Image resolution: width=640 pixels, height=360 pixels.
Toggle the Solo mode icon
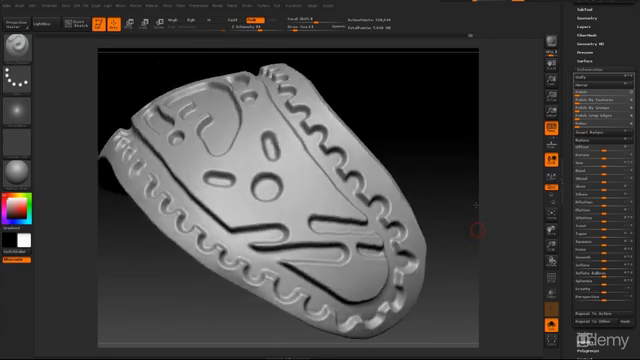click(551, 325)
